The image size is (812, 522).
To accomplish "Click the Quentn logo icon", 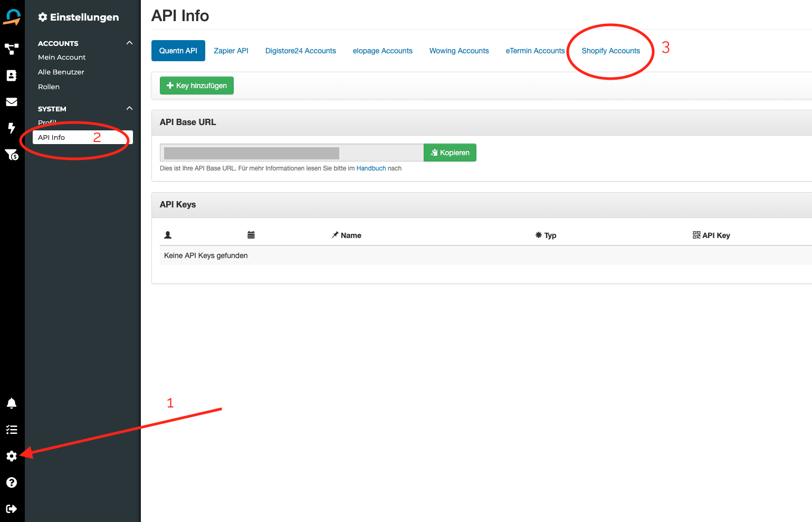I will pyautogui.click(x=12, y=17).
